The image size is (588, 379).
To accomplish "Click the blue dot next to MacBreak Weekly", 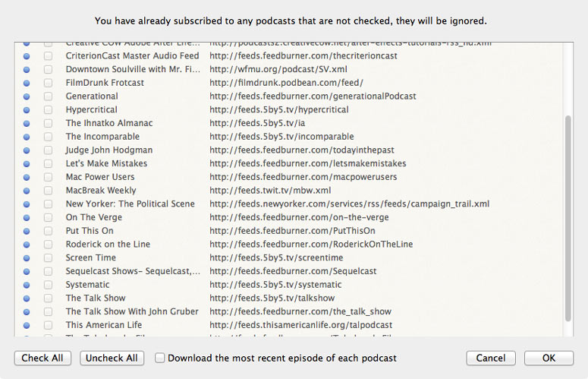I will [x=27, y=191].
